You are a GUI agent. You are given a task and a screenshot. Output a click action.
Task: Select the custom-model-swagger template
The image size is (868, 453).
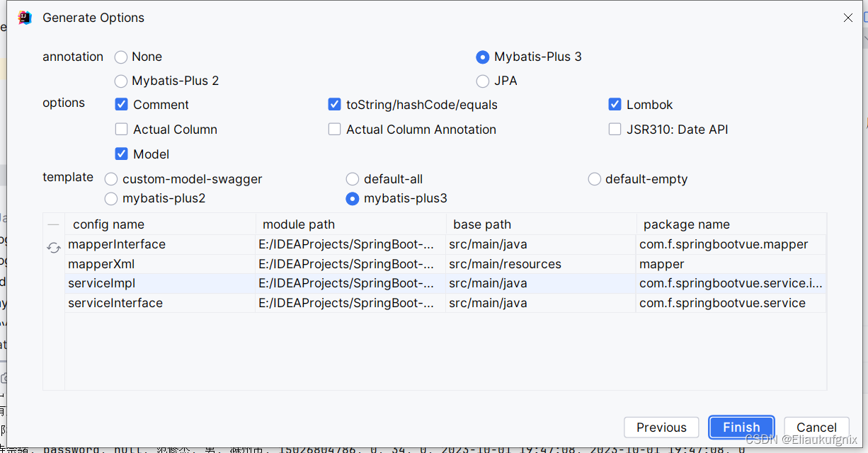111,179
